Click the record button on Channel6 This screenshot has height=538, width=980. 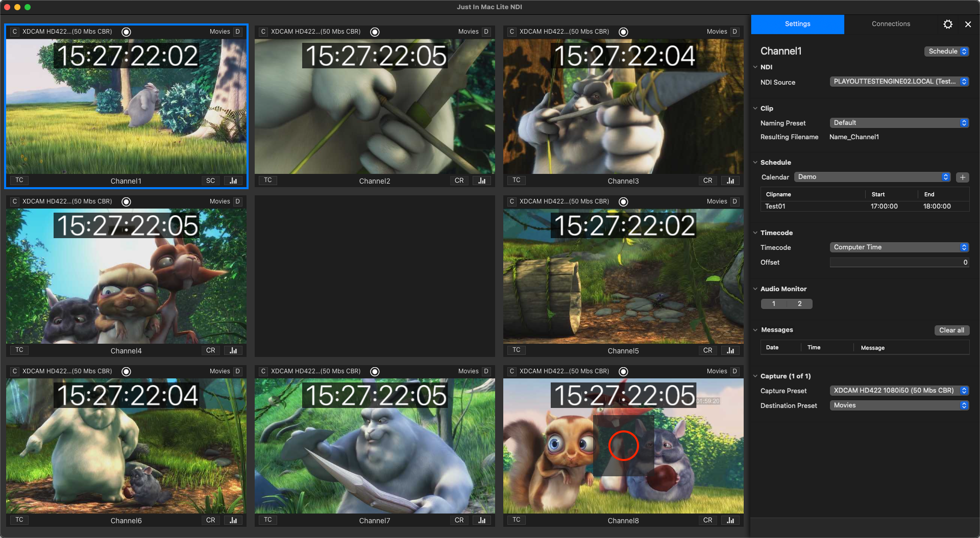126,371
